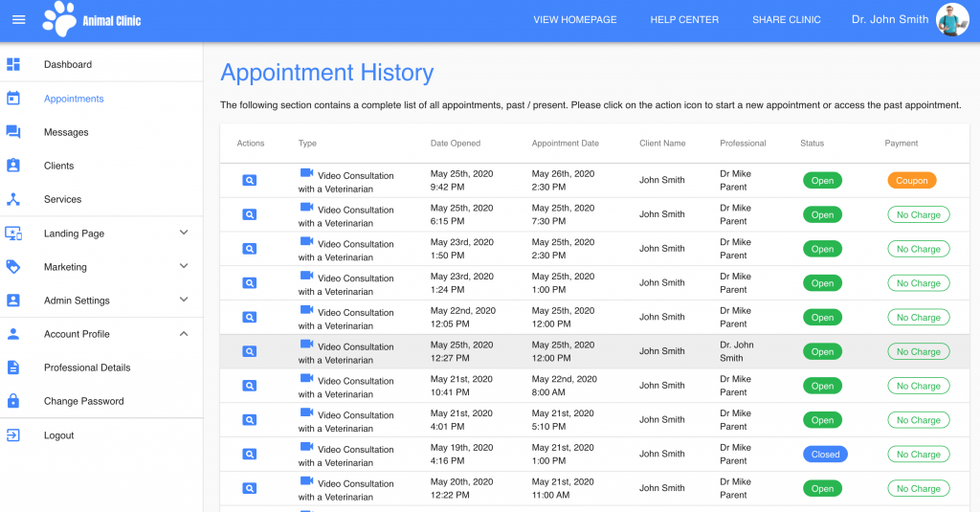
Task: Select Appointments in sidebar
Action: point(74,99)
